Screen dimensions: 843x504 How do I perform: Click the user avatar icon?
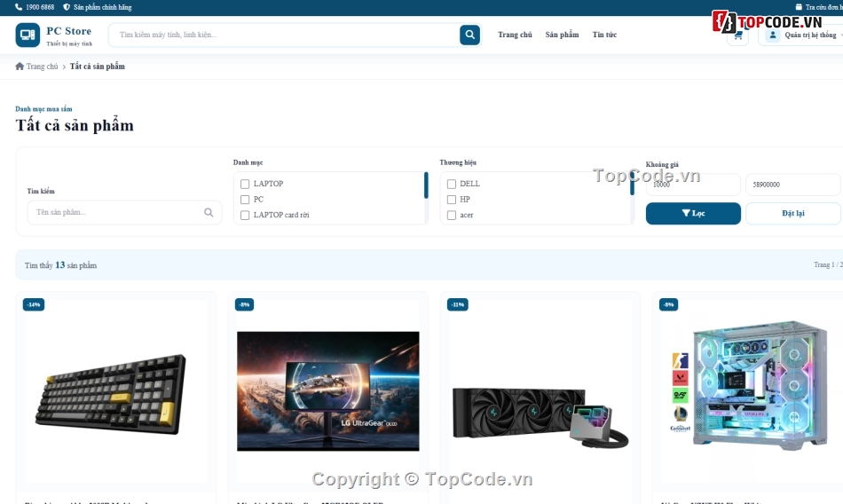tap(773, 35)
